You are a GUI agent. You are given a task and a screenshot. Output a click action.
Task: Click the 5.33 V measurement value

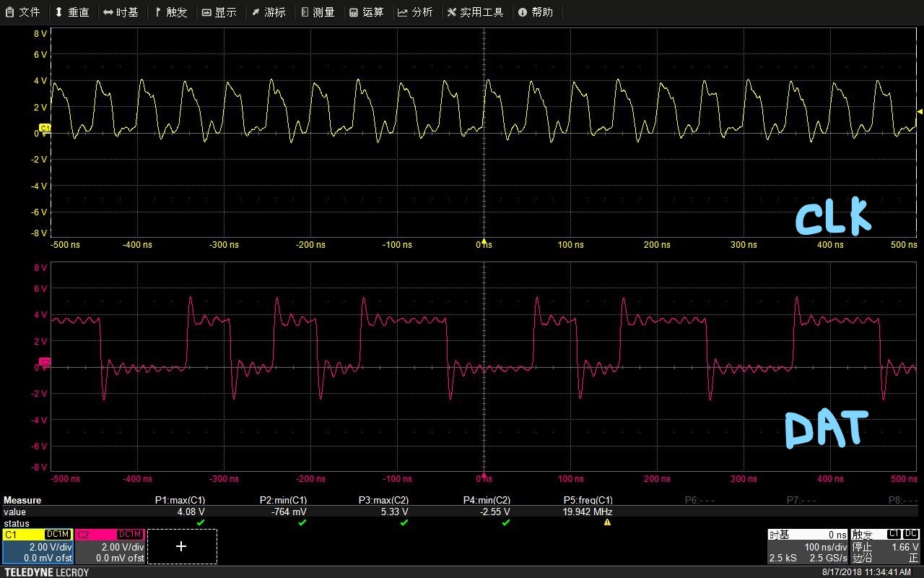coord(396,512)
